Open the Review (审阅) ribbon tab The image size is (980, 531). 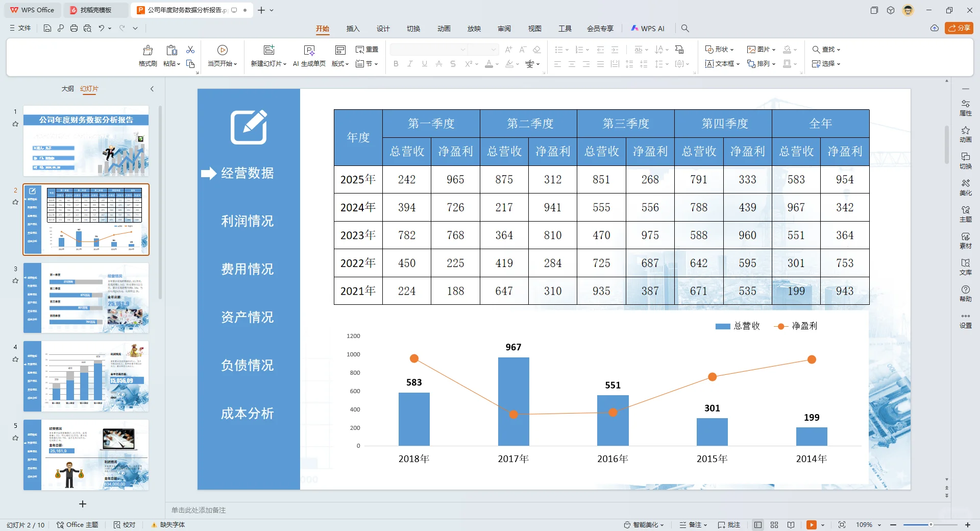[504, 29]
